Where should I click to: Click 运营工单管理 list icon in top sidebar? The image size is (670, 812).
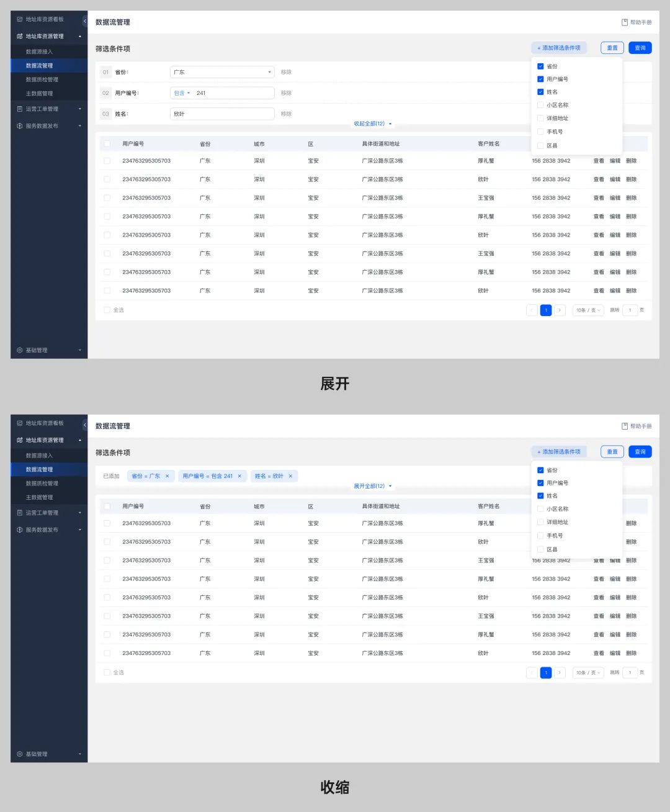[x=20, y=109]
